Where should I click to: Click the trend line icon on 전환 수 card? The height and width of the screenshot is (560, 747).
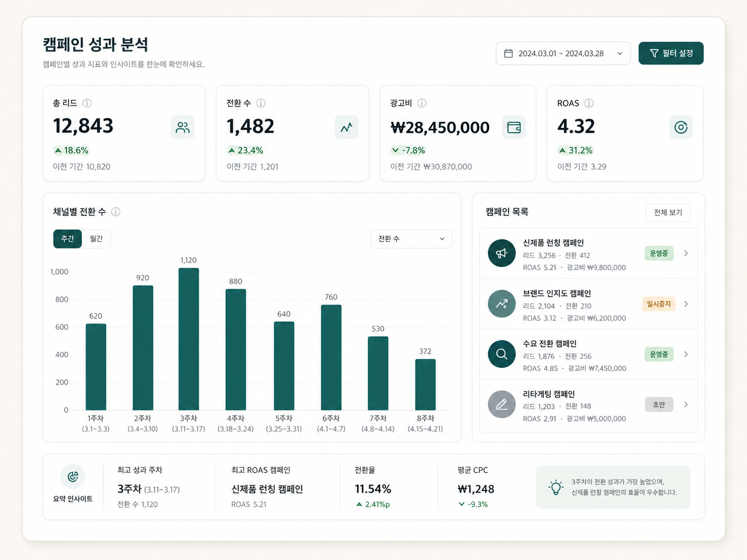click(x=347, y=127)
